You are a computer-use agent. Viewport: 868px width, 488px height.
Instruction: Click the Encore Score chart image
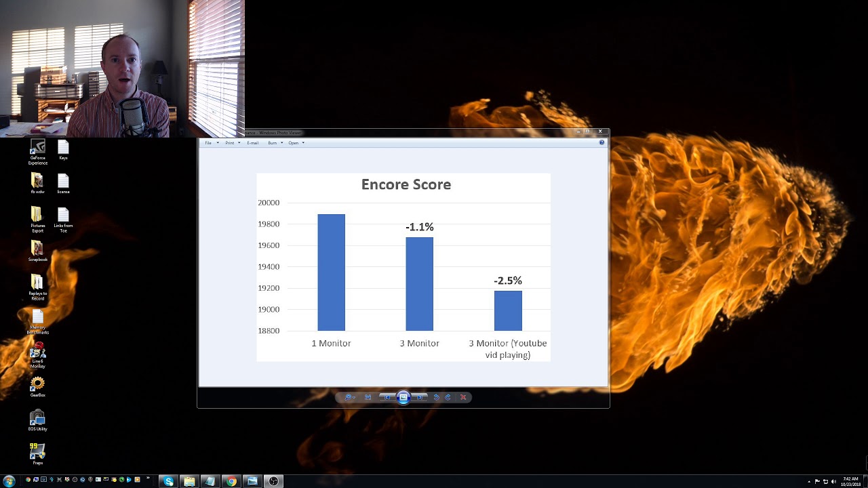coord(403,267)
